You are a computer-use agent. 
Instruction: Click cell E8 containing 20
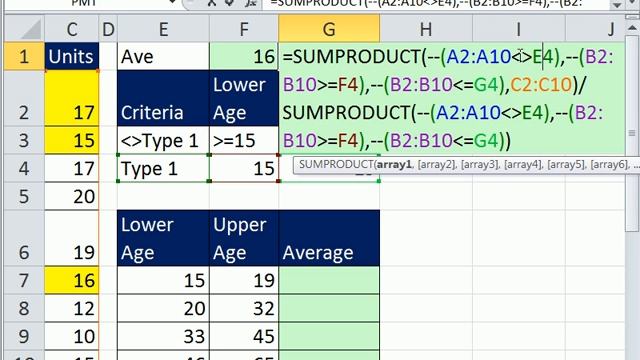163,308
